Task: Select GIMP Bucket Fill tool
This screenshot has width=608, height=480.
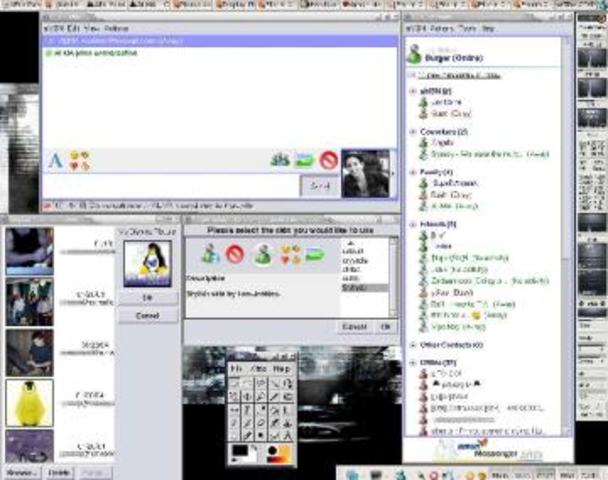Action: [x=275, y=410]
